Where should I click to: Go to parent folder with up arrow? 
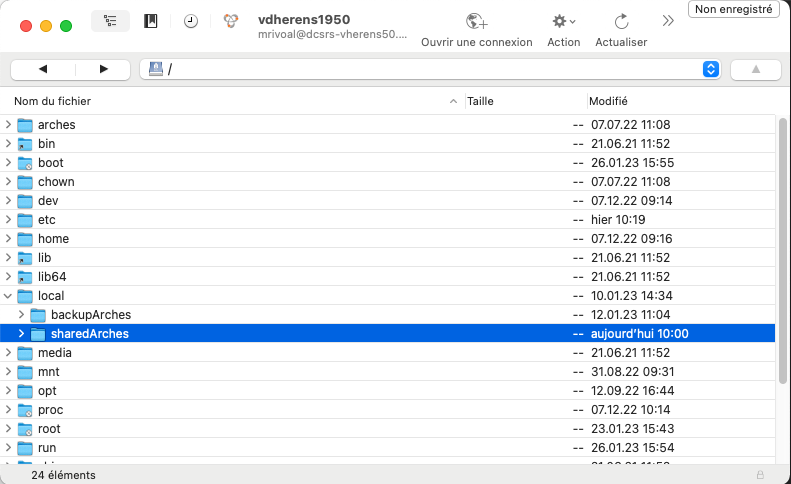[x=755, y=69]
